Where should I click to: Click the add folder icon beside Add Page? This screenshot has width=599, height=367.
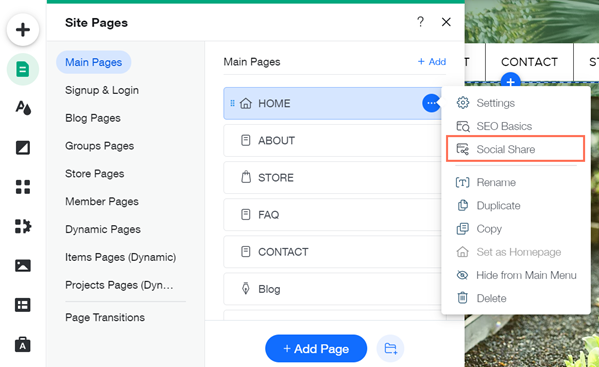390,348
